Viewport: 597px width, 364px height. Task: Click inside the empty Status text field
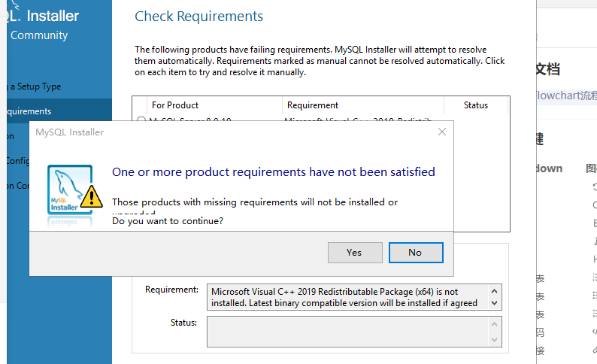348,332
